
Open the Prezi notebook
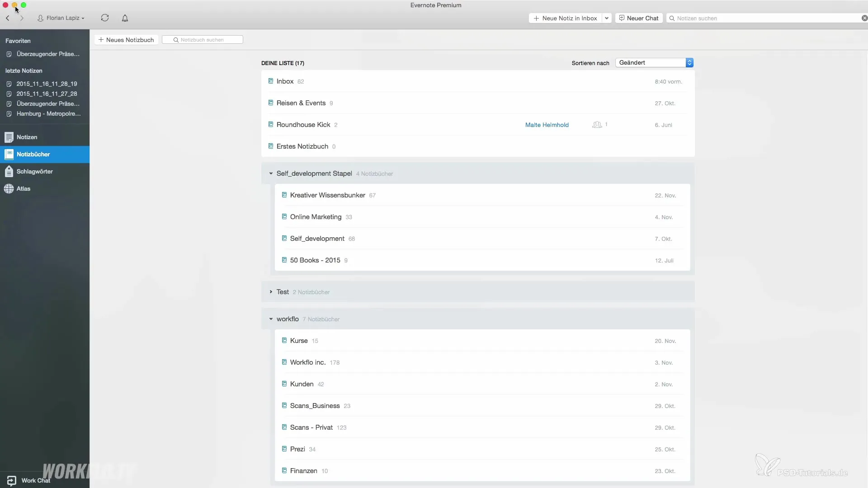point(482,449)
